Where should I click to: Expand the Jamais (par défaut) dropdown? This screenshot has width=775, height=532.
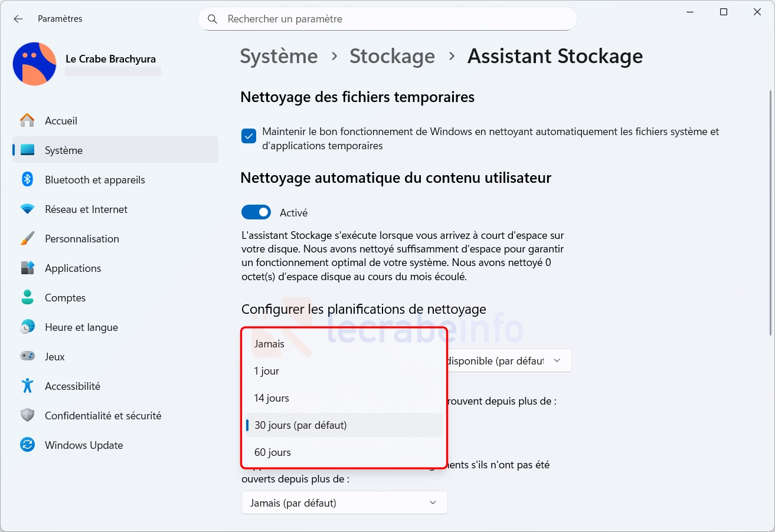click(344, 503)
